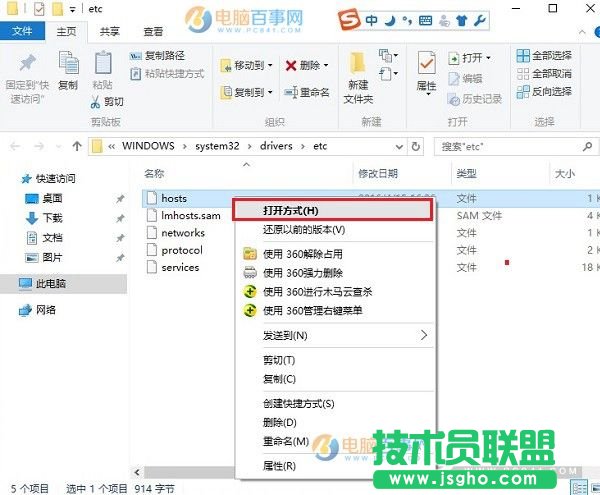The height and width of the screenshot is (495, 600).
Task: Select This PC (此电脑) in sidebar
Action: point(63,283)
